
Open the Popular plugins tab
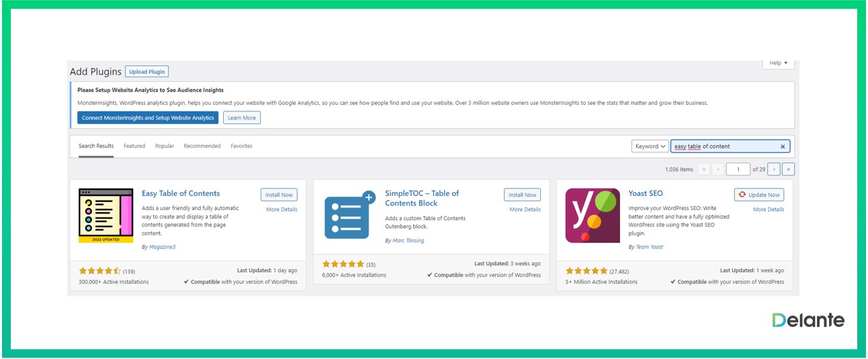tap(165, 146)
